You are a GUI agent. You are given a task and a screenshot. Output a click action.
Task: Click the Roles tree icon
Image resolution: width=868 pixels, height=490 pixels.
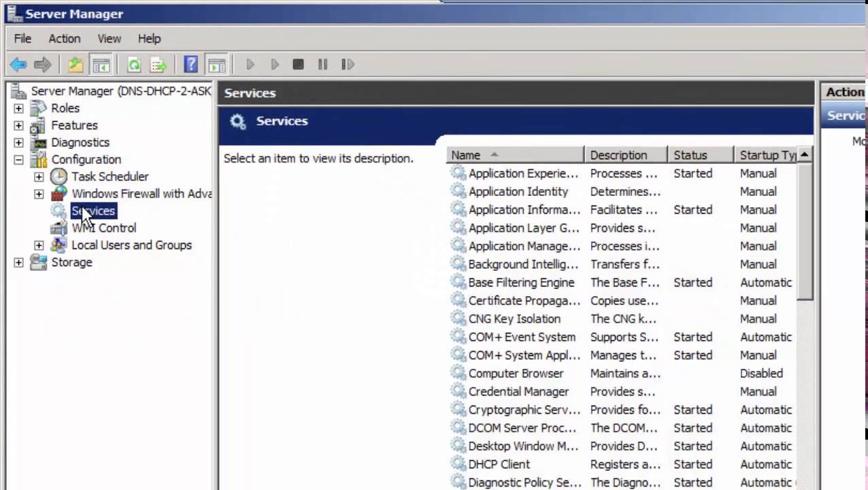point(39,108)
